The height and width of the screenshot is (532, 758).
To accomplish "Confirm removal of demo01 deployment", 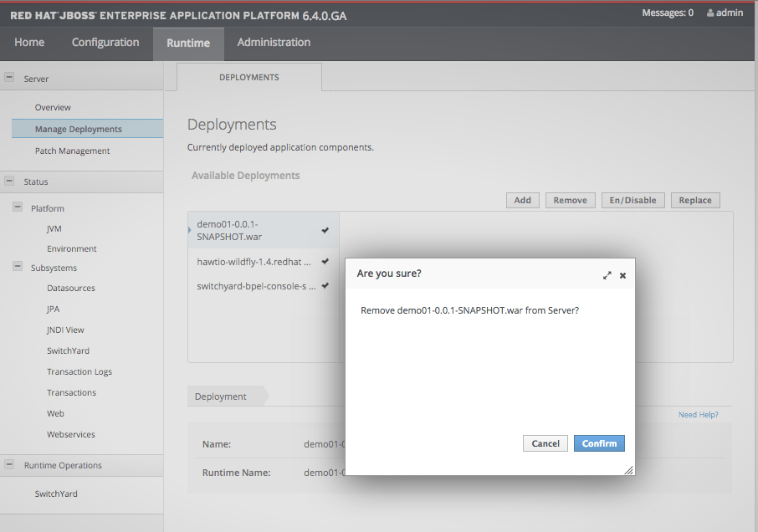I will pos(599,443).
